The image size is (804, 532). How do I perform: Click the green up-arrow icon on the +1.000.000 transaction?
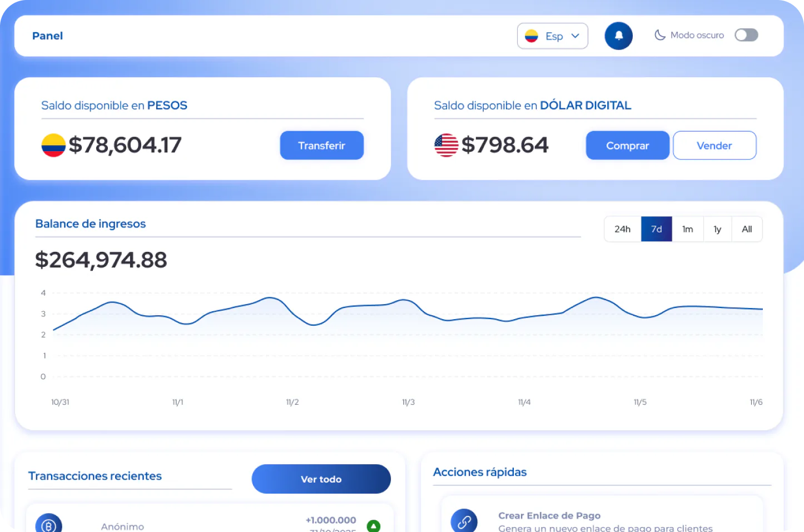(374, 525)
